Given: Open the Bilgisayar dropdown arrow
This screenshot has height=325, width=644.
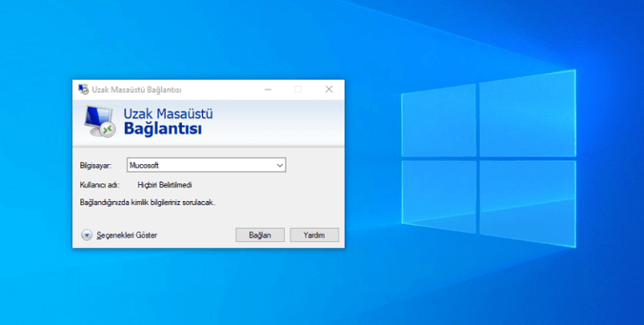Looking at the screenshot, I should (x=280, y=165).
